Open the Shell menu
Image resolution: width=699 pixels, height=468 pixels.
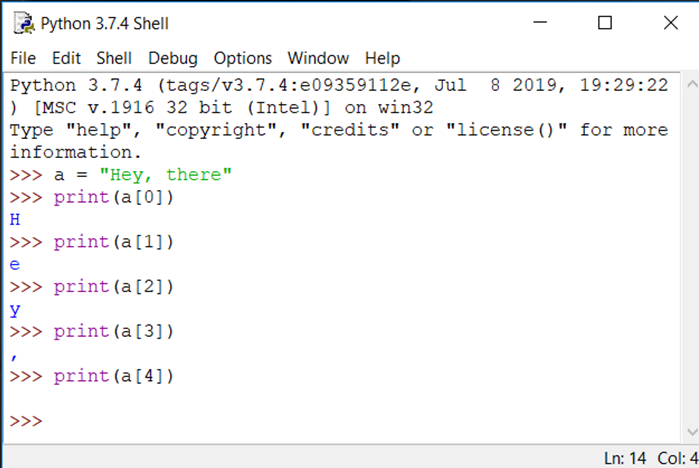point(114,58)
